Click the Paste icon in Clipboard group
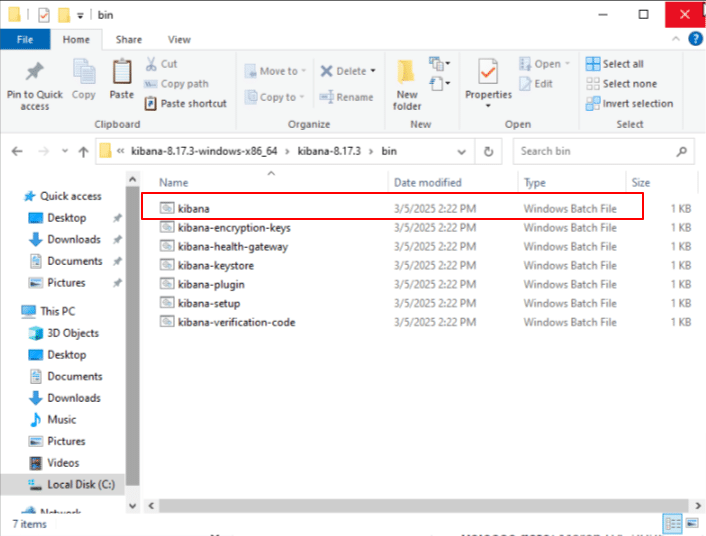 (122, 73)
